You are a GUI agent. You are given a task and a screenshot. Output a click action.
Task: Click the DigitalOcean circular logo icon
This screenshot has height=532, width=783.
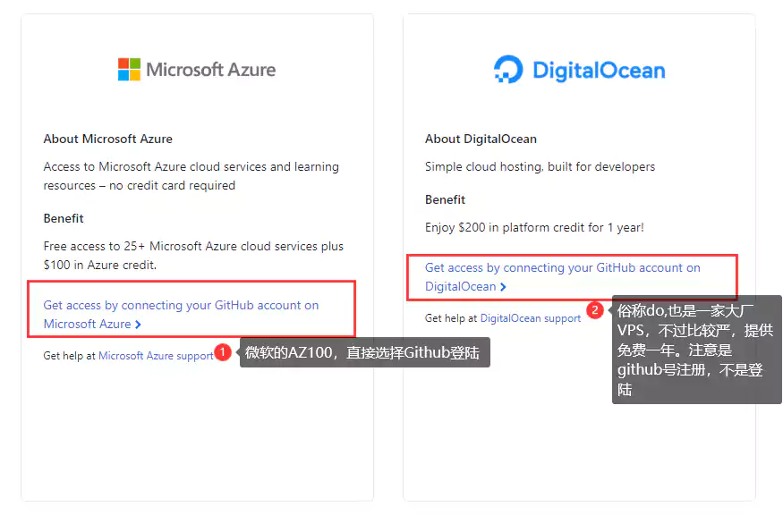coord(508,69)
